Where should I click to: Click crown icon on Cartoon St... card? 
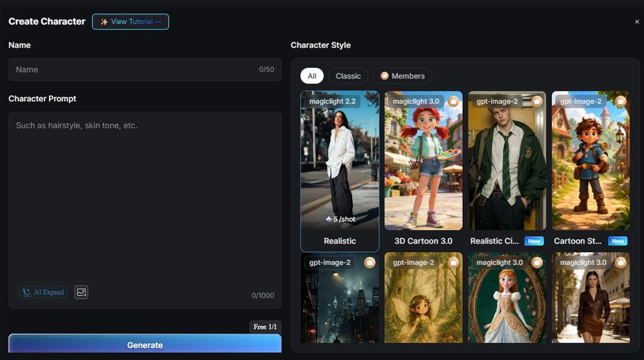[x=621, y=101]
